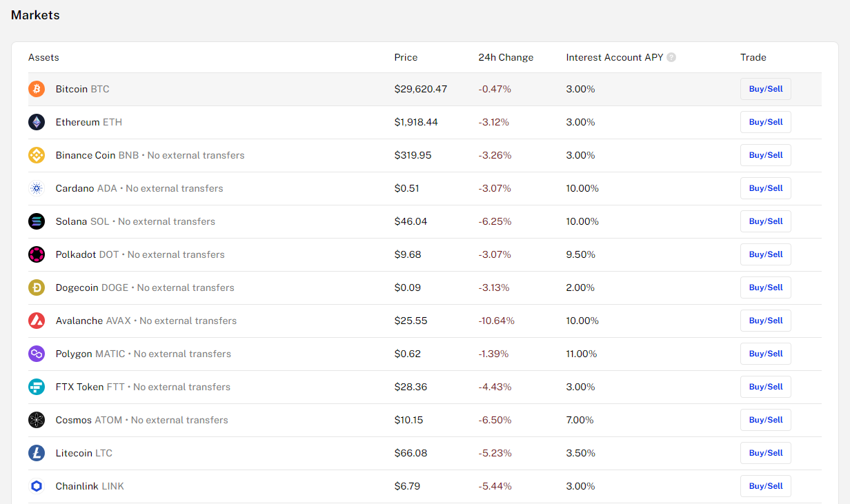Click the Cosmos black logo icon
This screenshot has height=504, width=850.
pyautogui.click(x=37, y=420)
